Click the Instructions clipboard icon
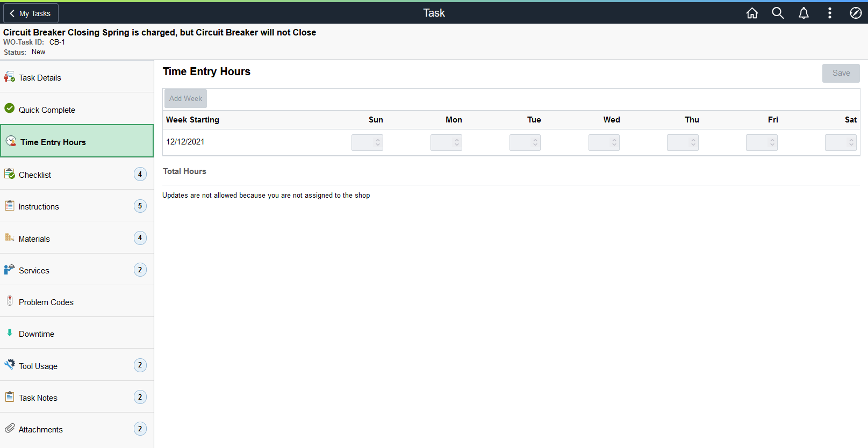 coord(10,205)
